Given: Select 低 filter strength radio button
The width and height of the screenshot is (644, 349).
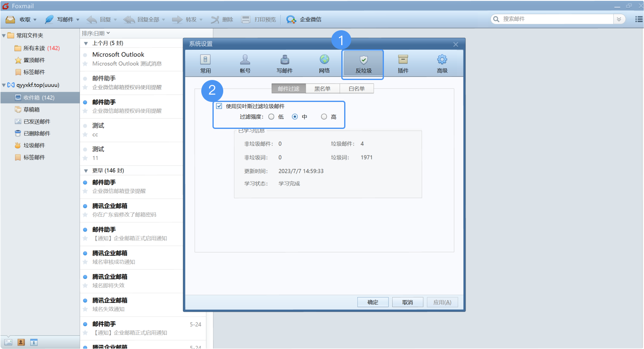Looking at the screenshot, I should (x=271, y=117).
